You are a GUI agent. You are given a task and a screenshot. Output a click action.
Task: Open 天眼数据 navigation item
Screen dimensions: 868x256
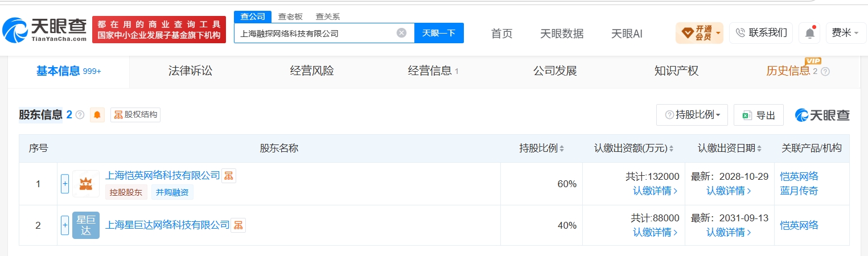tap(562, 33)
